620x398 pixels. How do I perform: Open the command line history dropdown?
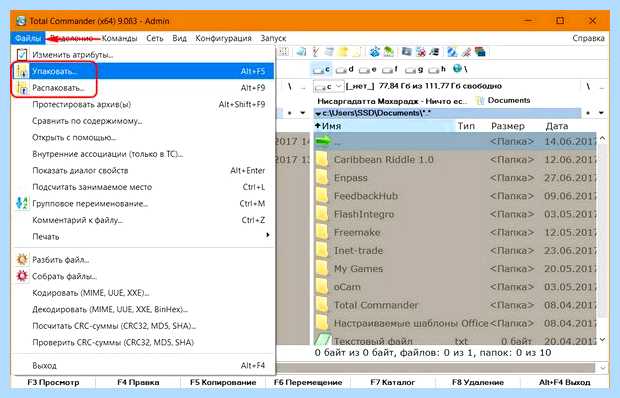click(x=602, y=368)
